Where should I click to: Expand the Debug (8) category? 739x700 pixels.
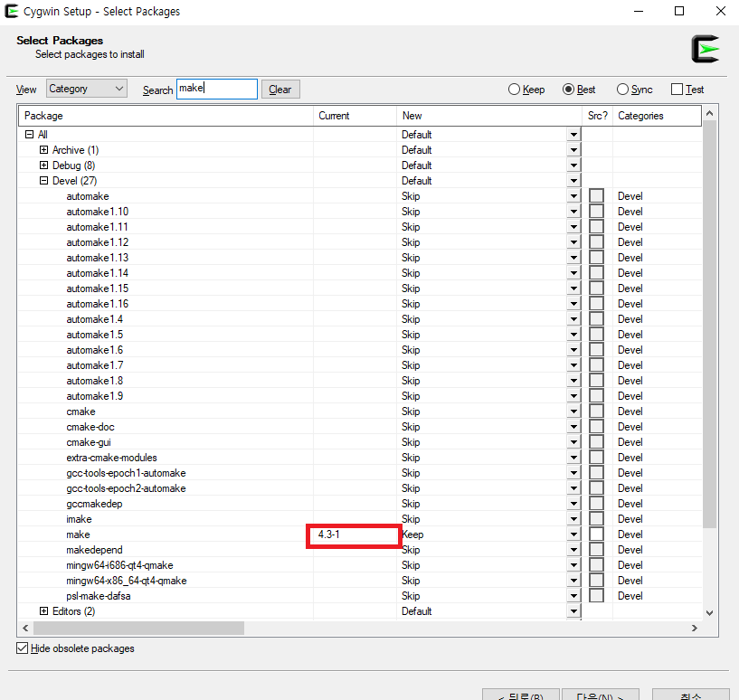pos(43,165)
